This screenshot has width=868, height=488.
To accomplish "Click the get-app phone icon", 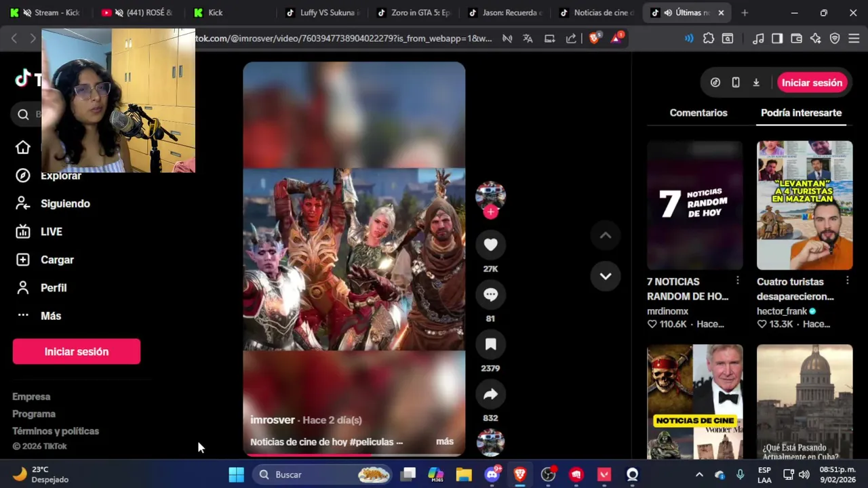I will point(736,83).
